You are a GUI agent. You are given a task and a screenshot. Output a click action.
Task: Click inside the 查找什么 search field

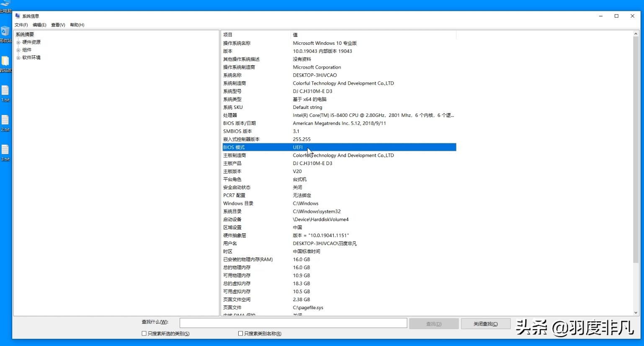pos(293,323)
